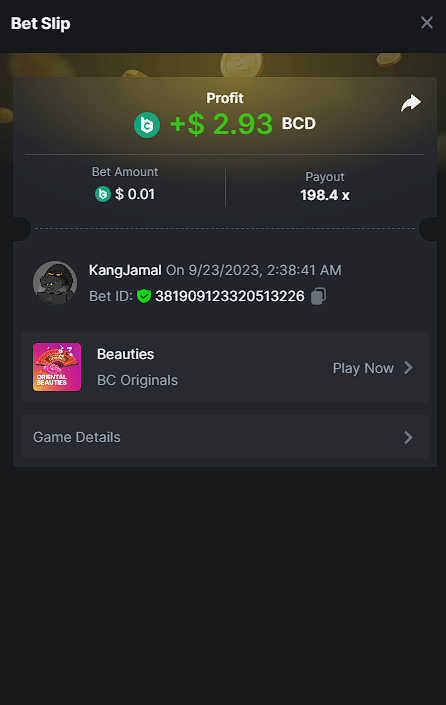Screen dimensions: 446x705
Task: Click the Game Details chevron arrow
Action: pos(408,437)
